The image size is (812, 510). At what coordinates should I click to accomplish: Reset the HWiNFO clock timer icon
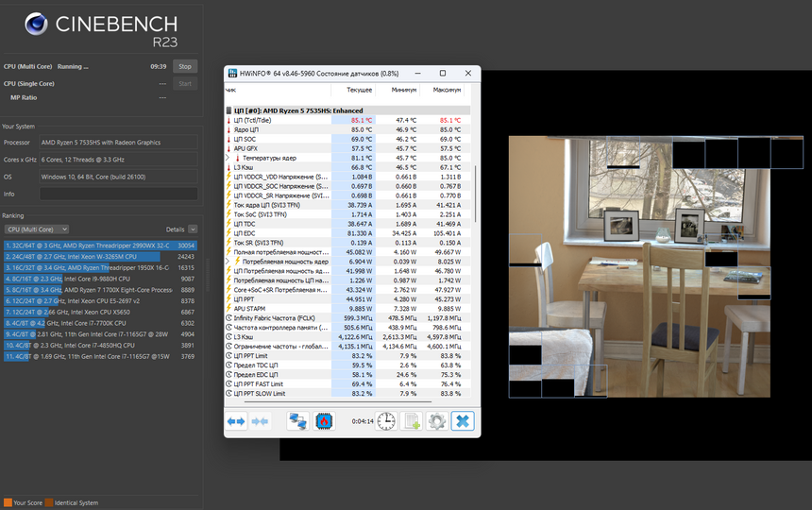point(386,421)
